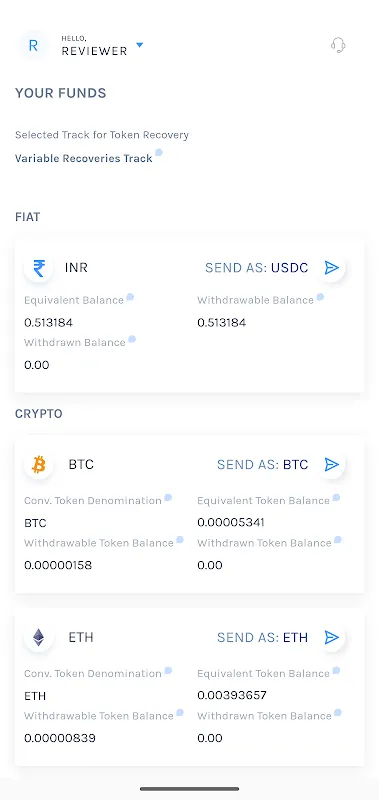
Task: Open SEND AS: BTC link
Action: (263, 465)
